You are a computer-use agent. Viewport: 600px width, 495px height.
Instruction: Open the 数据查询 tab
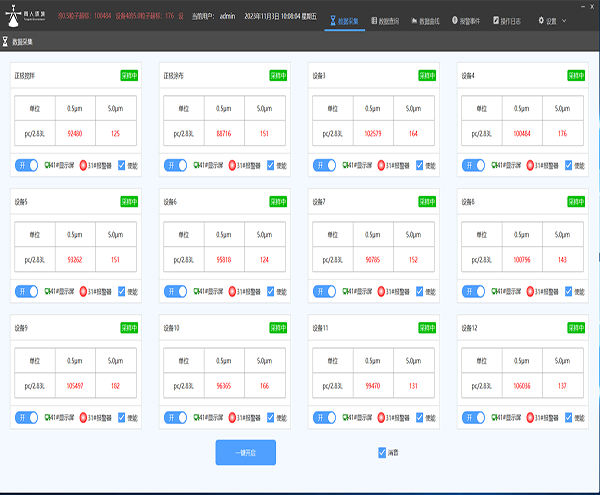click(x=385, y=21)
